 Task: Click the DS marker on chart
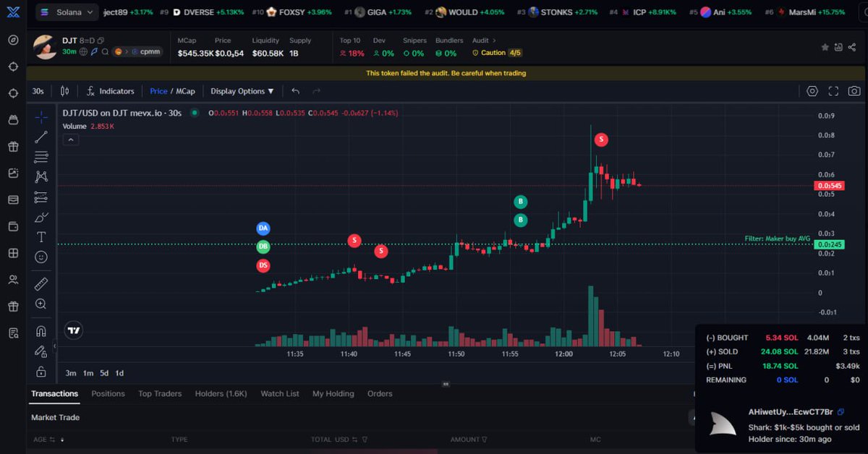263,266
